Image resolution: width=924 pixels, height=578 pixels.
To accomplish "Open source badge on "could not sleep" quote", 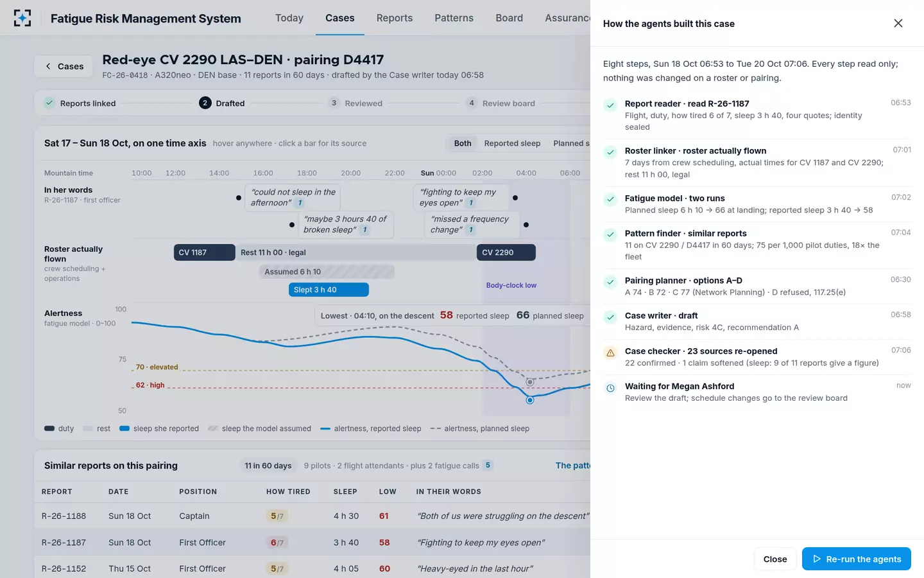I will coord(300,203).
